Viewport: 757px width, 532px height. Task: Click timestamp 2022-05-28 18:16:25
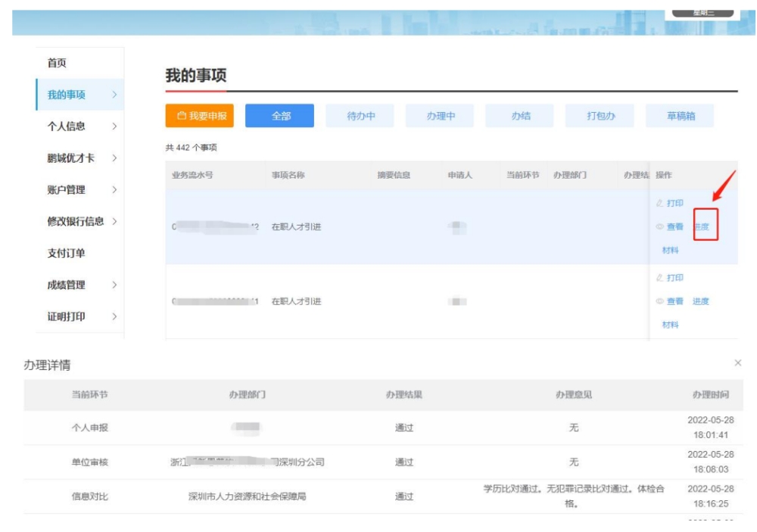point(711,496)
